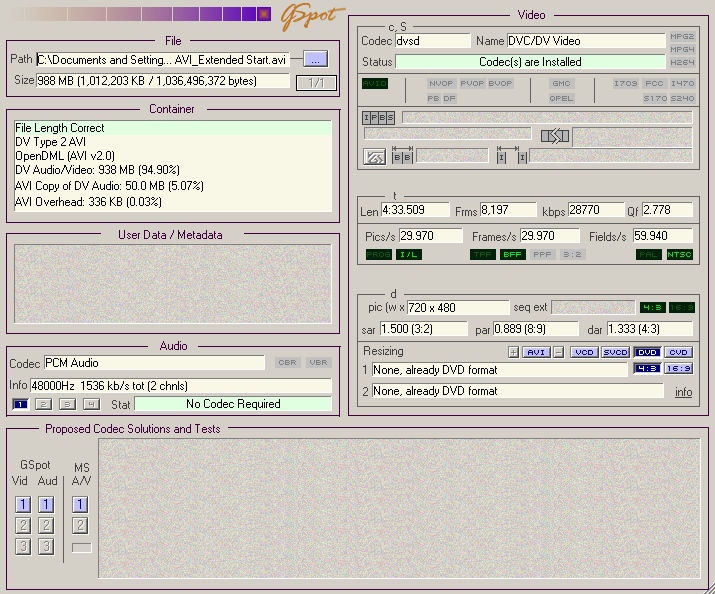The height and width of the screenshot is (594, 715).
Task: Run GSpot Aud test 3
Action: coord(46,547)
